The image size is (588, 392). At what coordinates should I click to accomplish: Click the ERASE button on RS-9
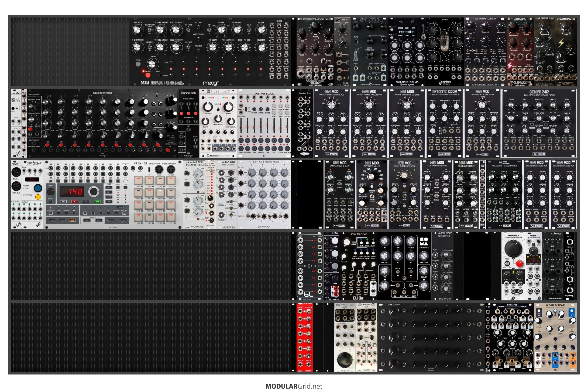(109, 197)
